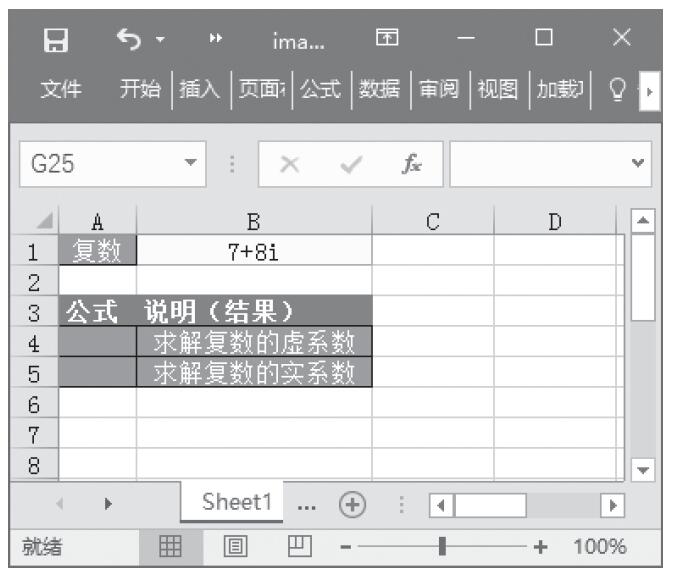Add a new sheet with plus icon
Screen dimensions: 675x574
351,505
